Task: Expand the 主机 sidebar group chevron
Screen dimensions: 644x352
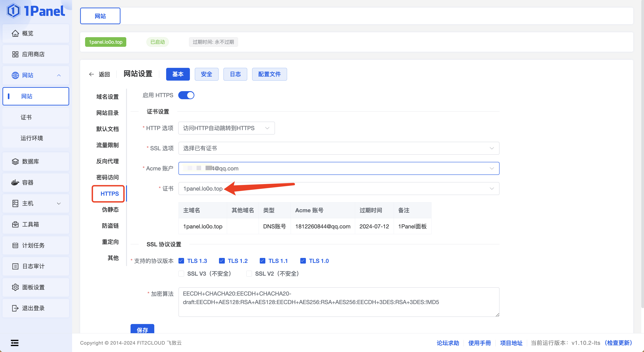Action: (x=59, y=204)
